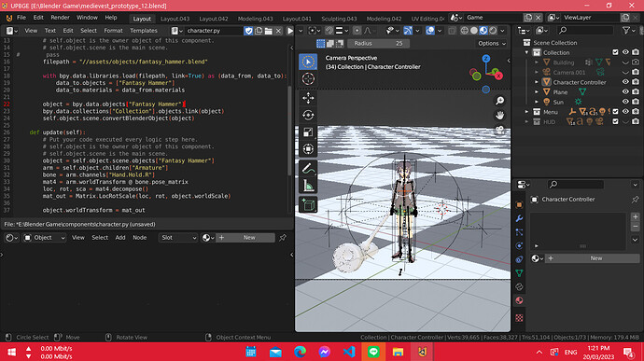Image resolution: width=644 pixels, height=361 pixels.
Task: Expand the Building object in outliner
Action: (x=537, y=62)
